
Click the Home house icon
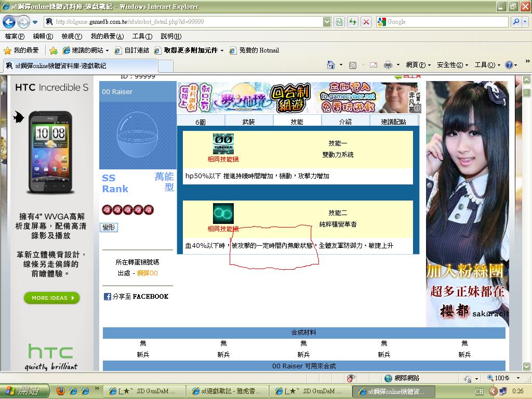[x=331, y=65]
